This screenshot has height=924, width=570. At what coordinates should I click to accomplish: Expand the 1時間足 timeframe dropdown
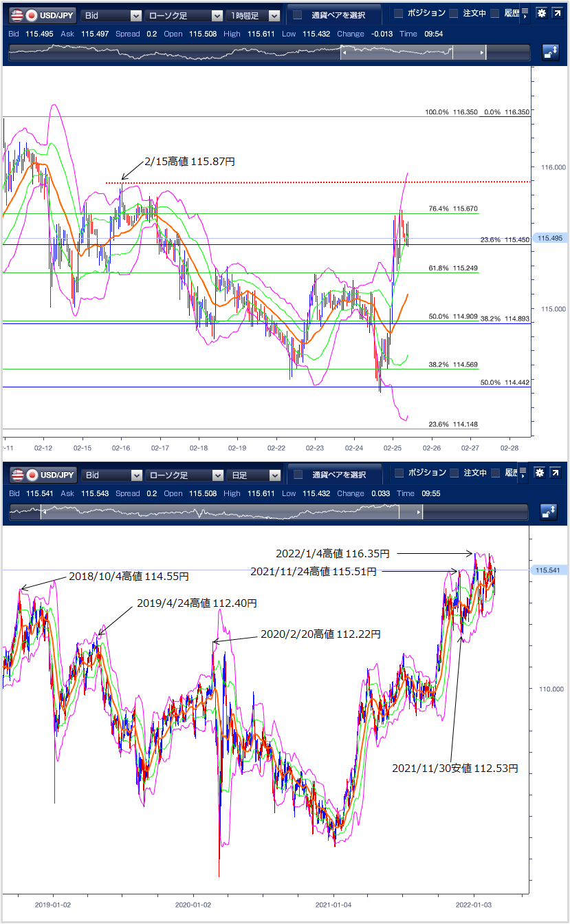click(254, 15)
